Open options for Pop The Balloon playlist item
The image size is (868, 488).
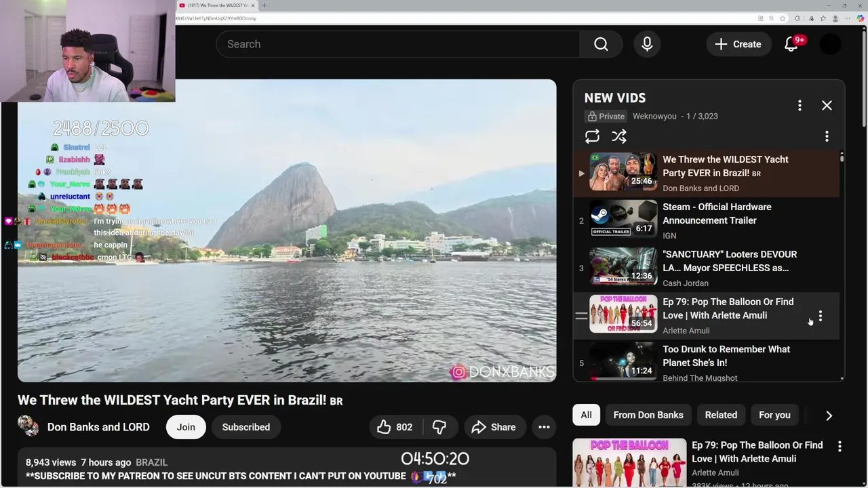tap(820, 316)
